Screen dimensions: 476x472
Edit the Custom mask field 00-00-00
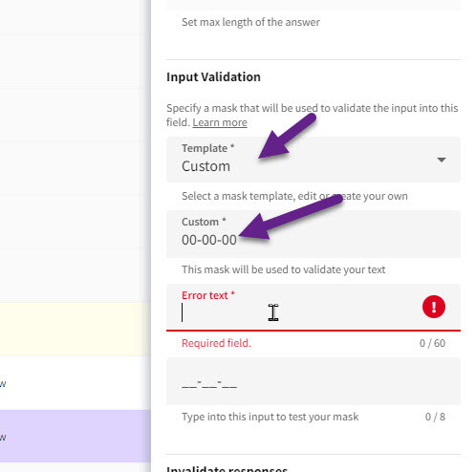coord(314,234)
